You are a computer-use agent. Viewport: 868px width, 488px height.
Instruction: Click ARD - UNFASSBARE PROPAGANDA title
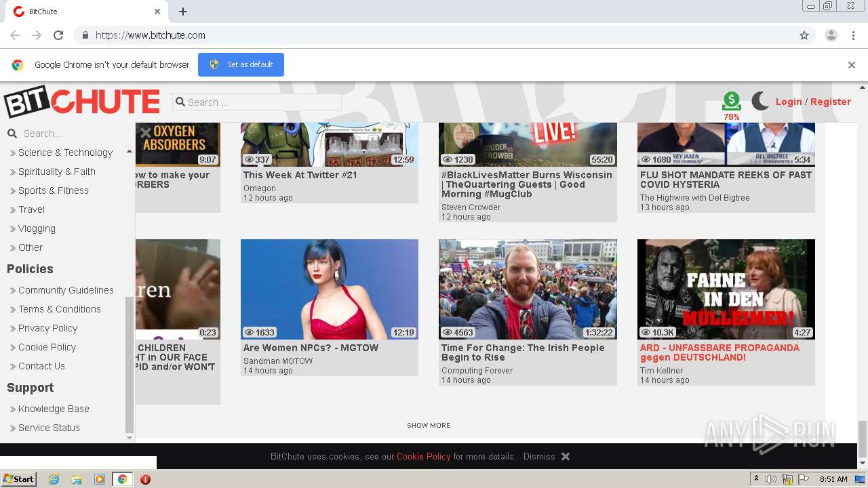pyautogui.click(x=719, y=352)
